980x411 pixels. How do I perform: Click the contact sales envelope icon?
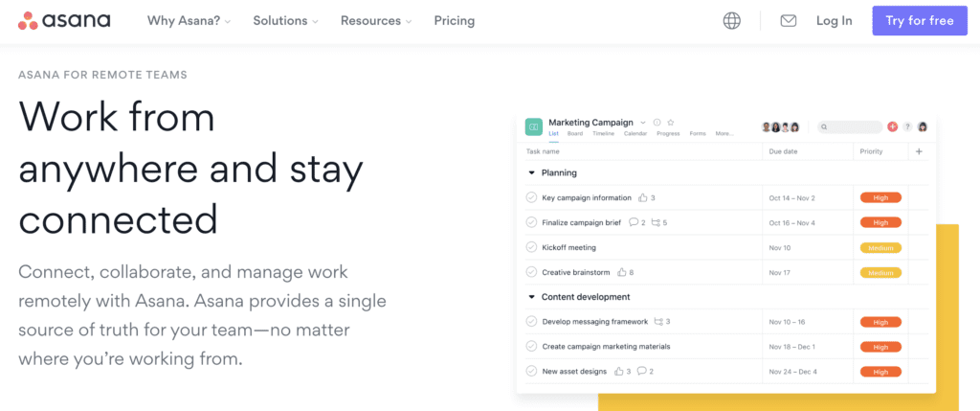coord(789,21)
